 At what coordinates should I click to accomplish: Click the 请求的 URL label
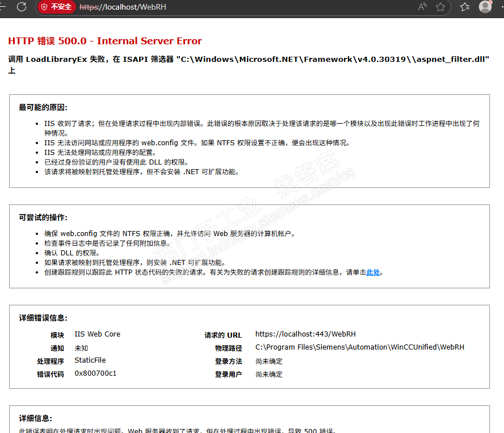pos(223,335)
